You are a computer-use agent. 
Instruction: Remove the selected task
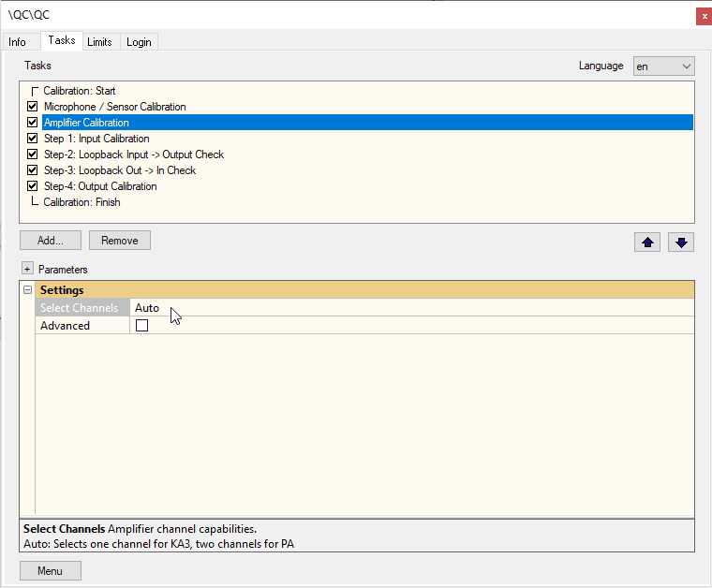pyautogui.click(x=119, y=240)
